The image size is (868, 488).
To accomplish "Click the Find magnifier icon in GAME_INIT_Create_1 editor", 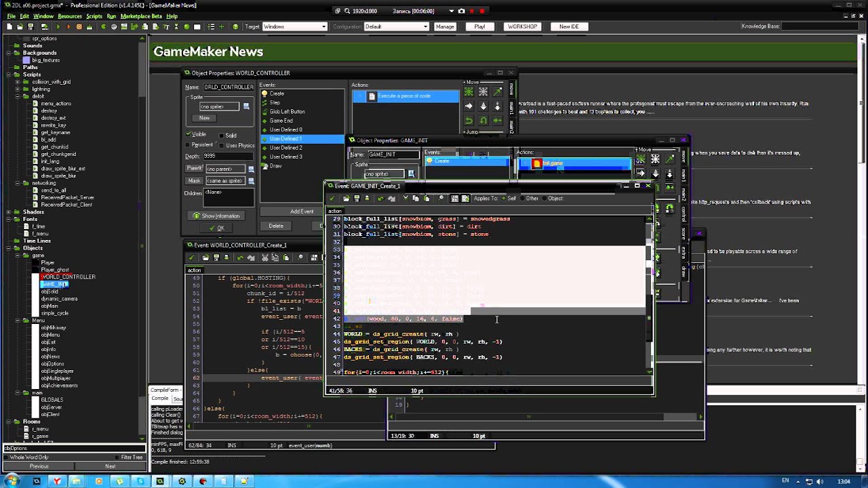I will coord(441,198).
